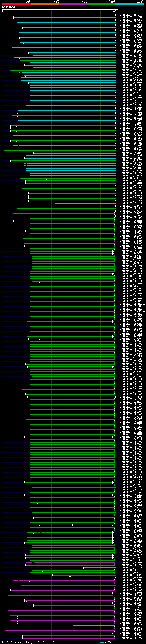The width and height of the screenshot is (146, 644).
Task: Click UniRef100_C5WYG9 label
Action: [131, 140]
